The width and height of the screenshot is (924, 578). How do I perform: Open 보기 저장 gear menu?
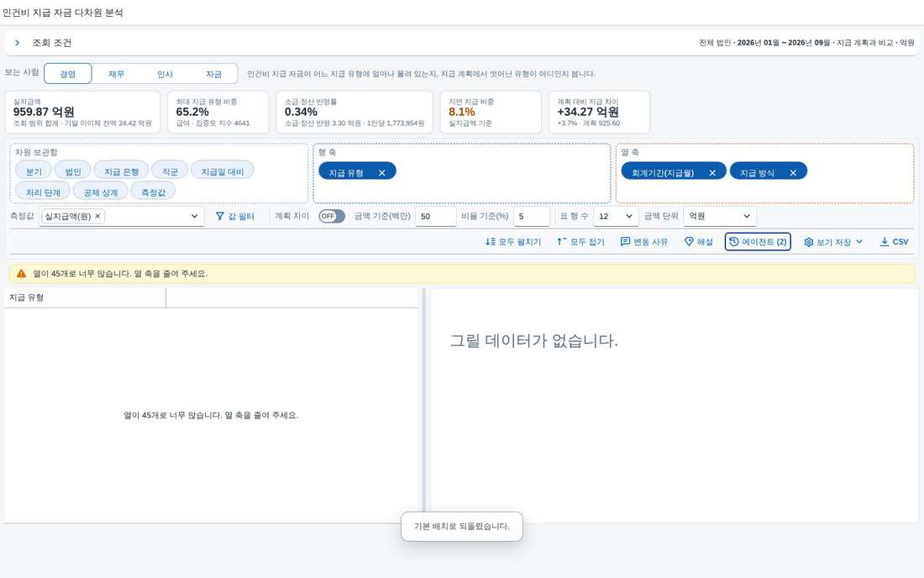click(x=833, y=242)
